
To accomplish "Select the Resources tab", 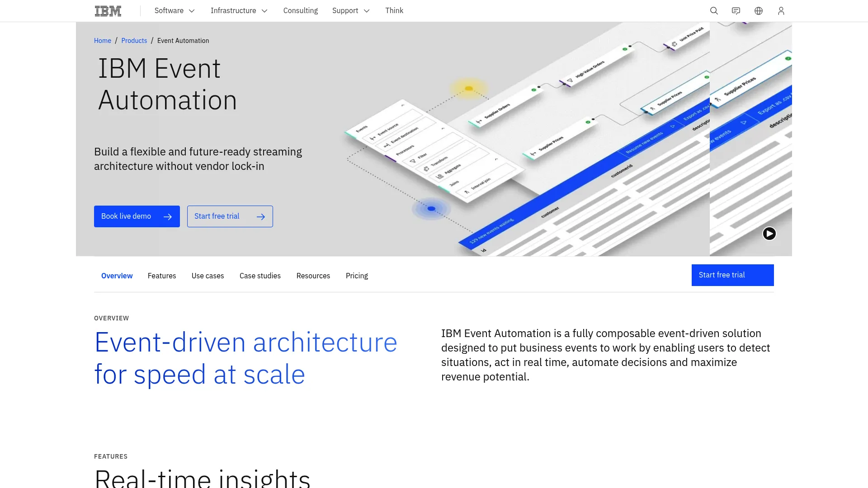I will point(313,276).
